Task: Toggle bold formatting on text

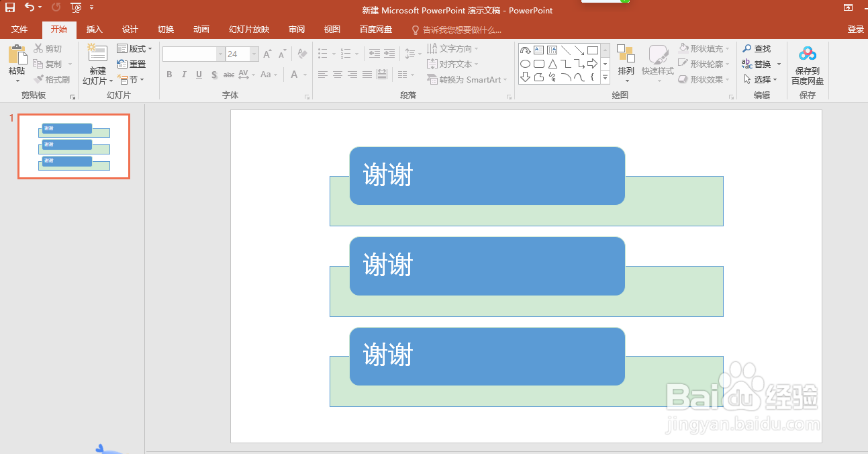Action: (x=169, y=75)
